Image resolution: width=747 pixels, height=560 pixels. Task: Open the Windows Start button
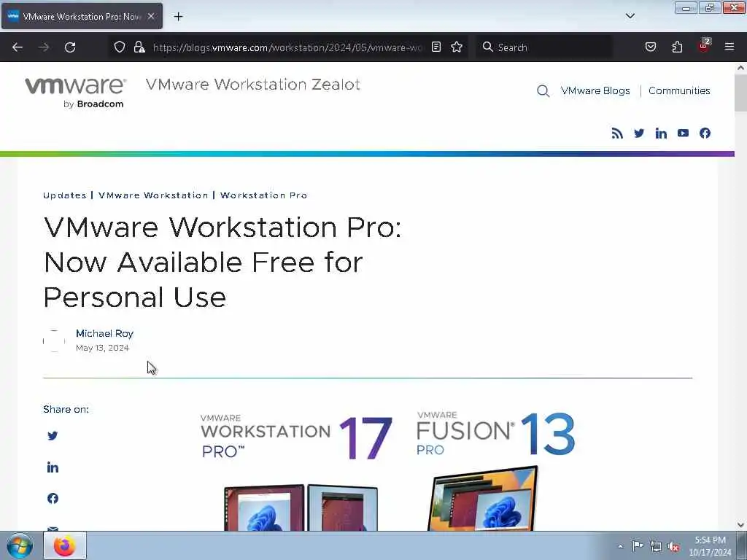click(x=20, y=546)
